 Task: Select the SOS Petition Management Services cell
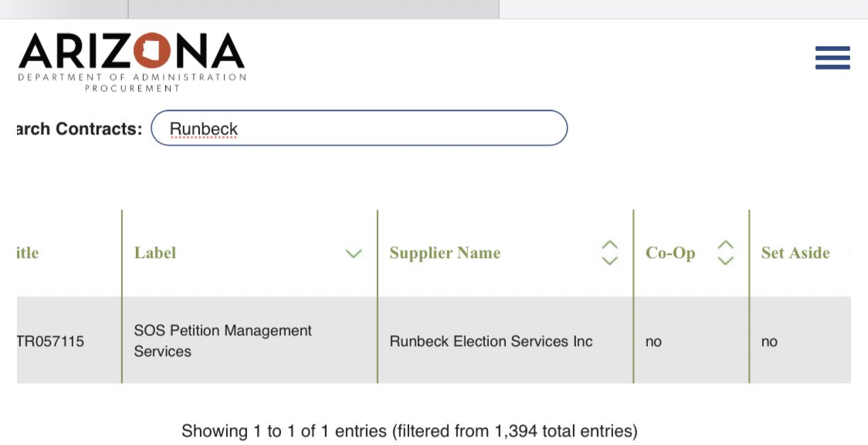click(223, 341)
